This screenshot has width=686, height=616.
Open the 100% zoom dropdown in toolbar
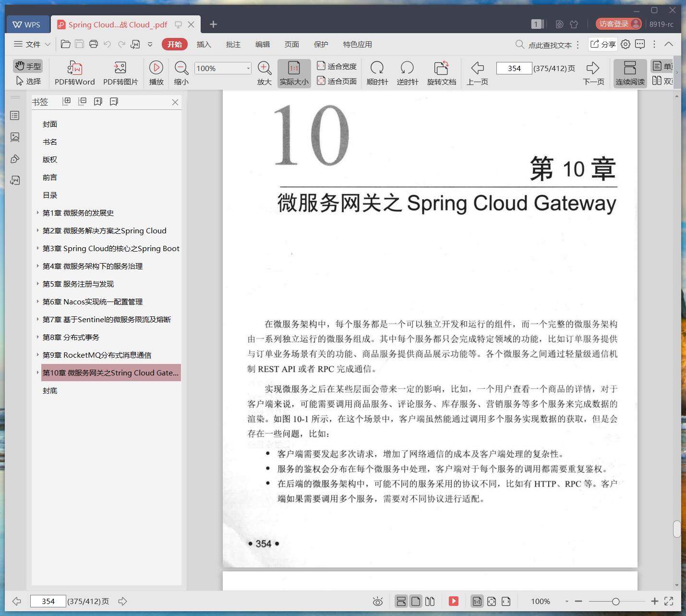[248, 68]
